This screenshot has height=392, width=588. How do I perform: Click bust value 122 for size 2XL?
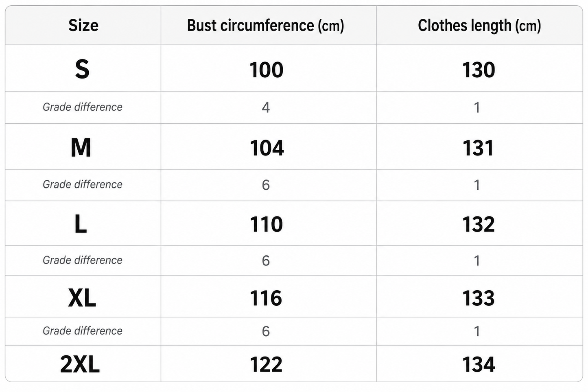[x=266, y=365]
